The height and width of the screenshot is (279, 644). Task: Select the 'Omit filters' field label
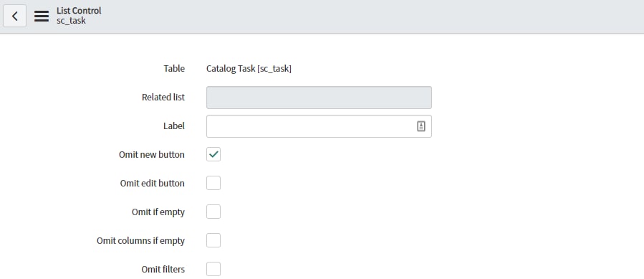163,270
